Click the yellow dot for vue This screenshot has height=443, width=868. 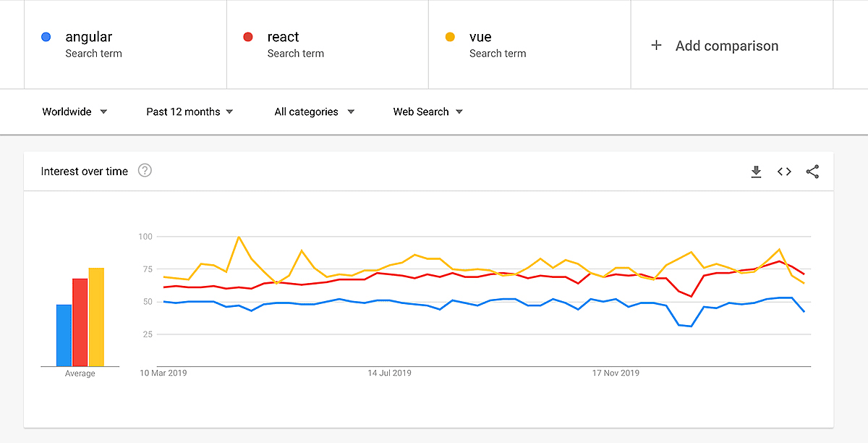(451, 37)
